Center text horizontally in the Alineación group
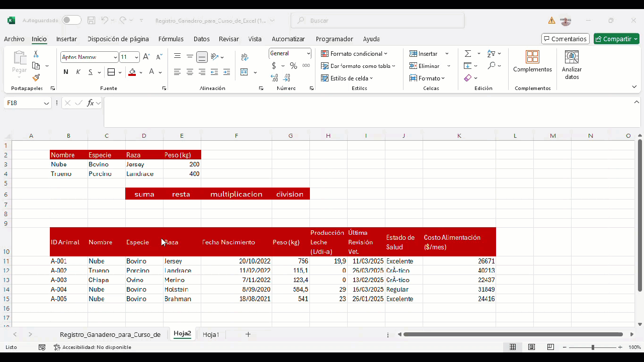Image resolution: width=644 pixels, height=362 pixels. tap(190, 72)
